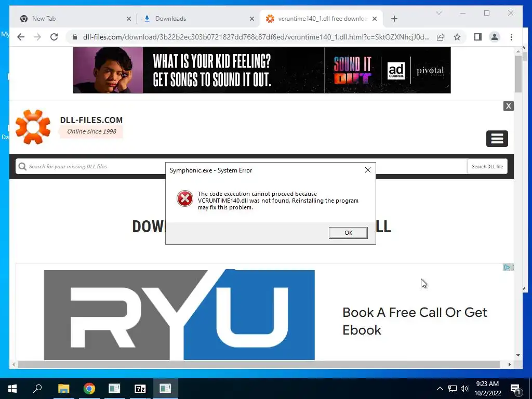Close the Downloads tab

pos(252,19)
